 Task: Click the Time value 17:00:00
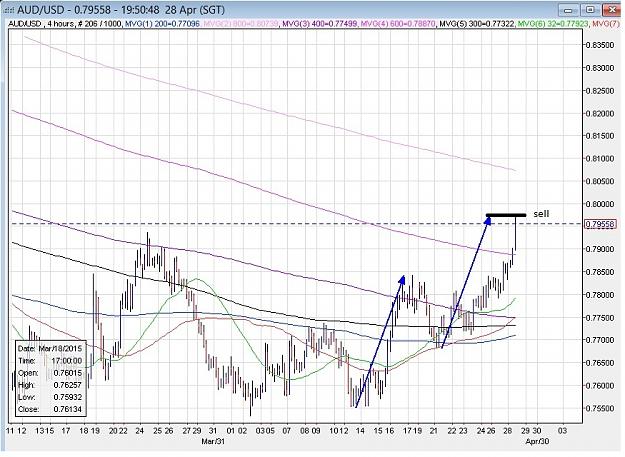tap(67, 361)
